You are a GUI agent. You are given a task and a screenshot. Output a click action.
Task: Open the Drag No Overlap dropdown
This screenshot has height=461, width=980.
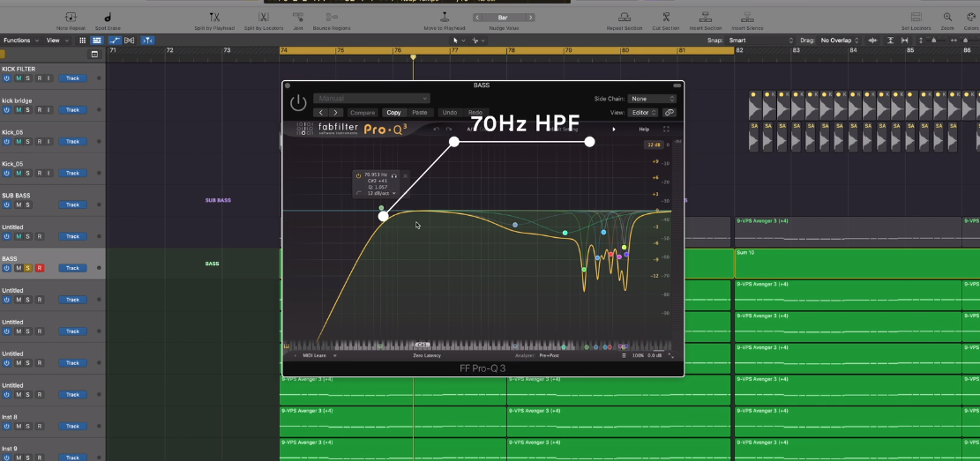click(x=840, y=40)
